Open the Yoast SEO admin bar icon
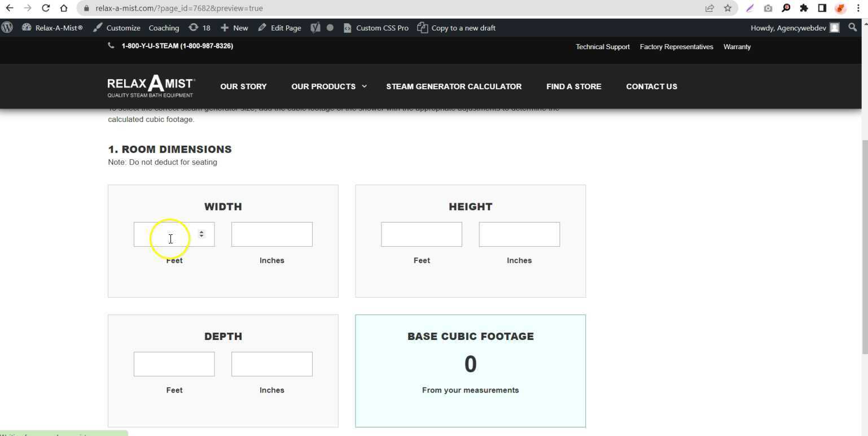 point(315,28)
